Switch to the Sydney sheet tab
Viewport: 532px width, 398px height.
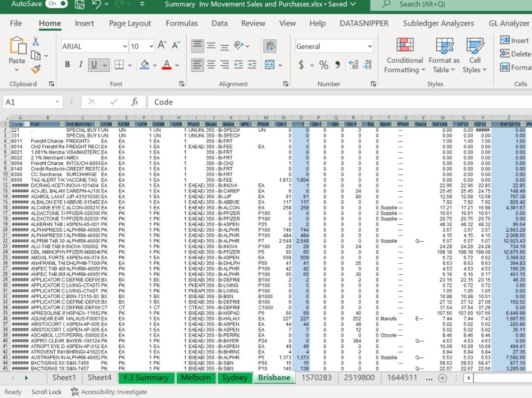pyautogui.click(x=235, y=378)
